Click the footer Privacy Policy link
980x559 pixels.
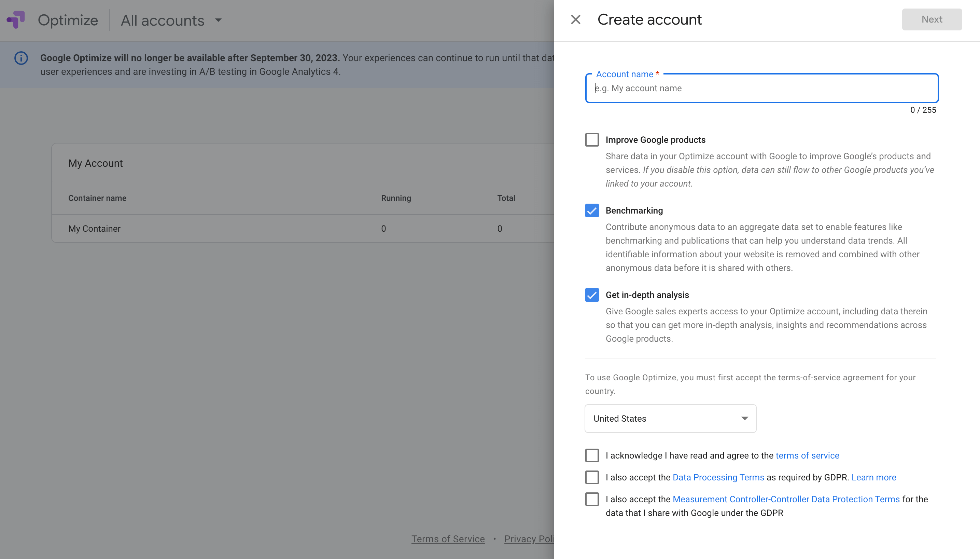(529, 539)
